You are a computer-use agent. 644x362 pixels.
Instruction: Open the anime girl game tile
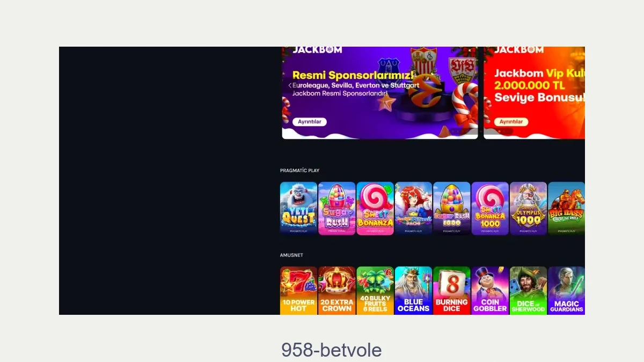click(x=413, y=209)
